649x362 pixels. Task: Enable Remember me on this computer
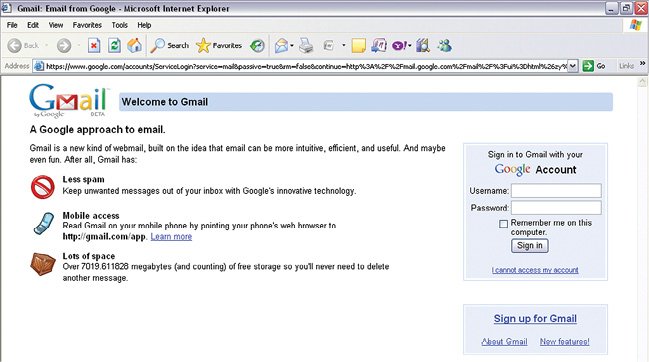tap(503, 224)
